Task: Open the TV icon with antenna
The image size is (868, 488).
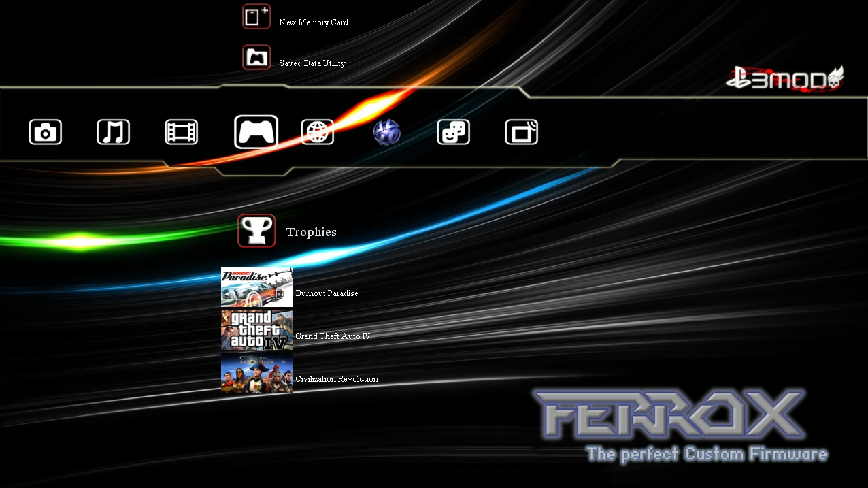Action: 521,132
